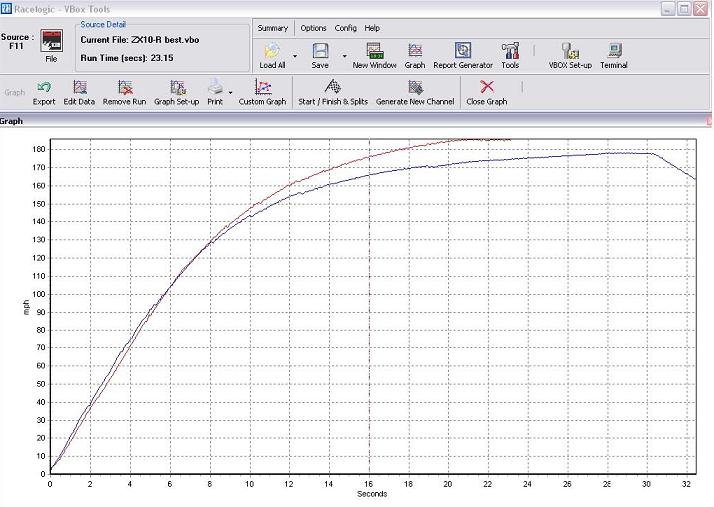Click the Save disk icon

click(x=320, y=51)
